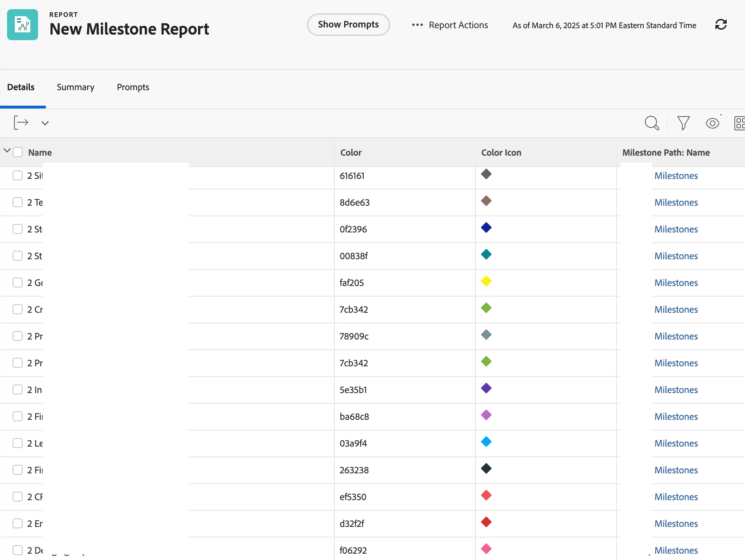
Task: Click the eye view icon
Action: pyautogui.click(x=712, y=123)
